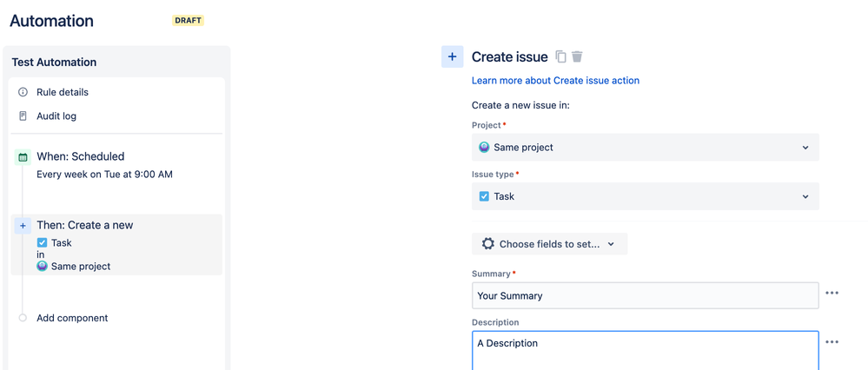The width and height of the screenshot is (868, 370).
Task: Open the three-dot menu beside Description field
Action: tap(832, 342)
